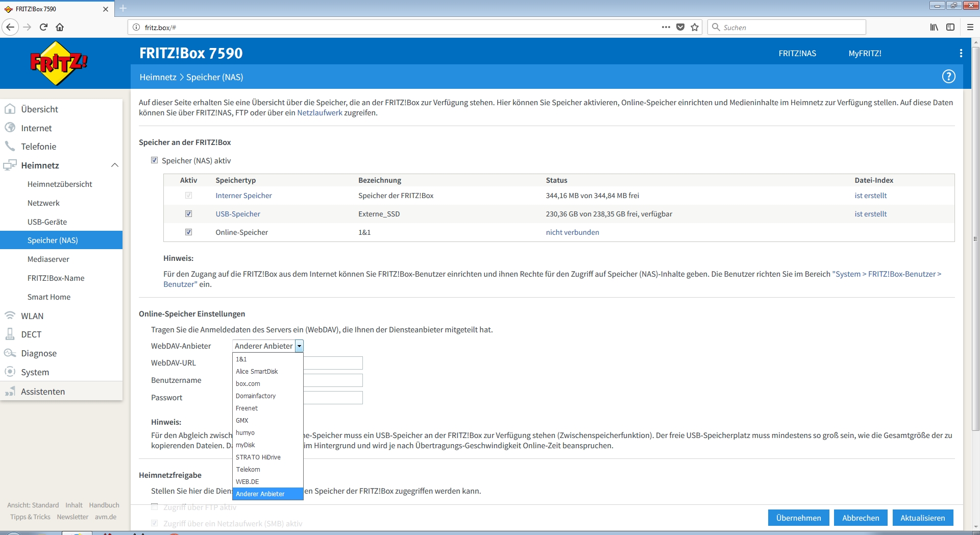Screen dimensions: 980x535
Task: Open the Firefox hamburger menu
Action: [970, 28]
